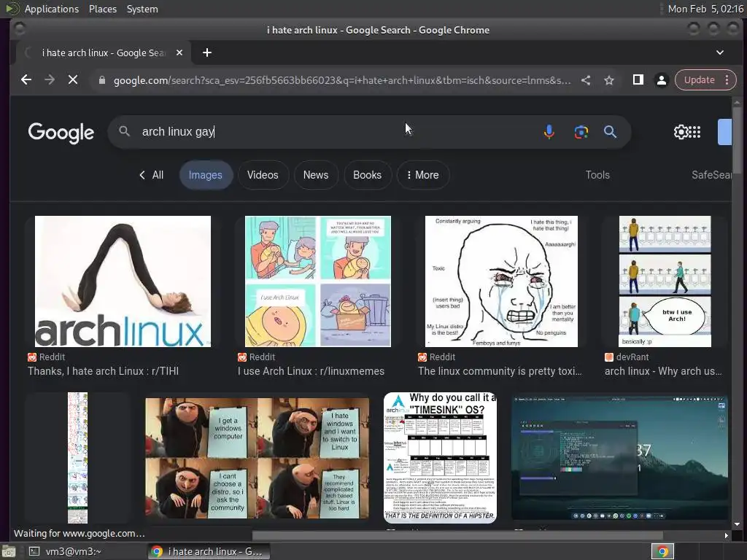The height and width of the screenshot is (560, 747).
Task: Stop page loading with the X button
Action: [x=73, y=80]
